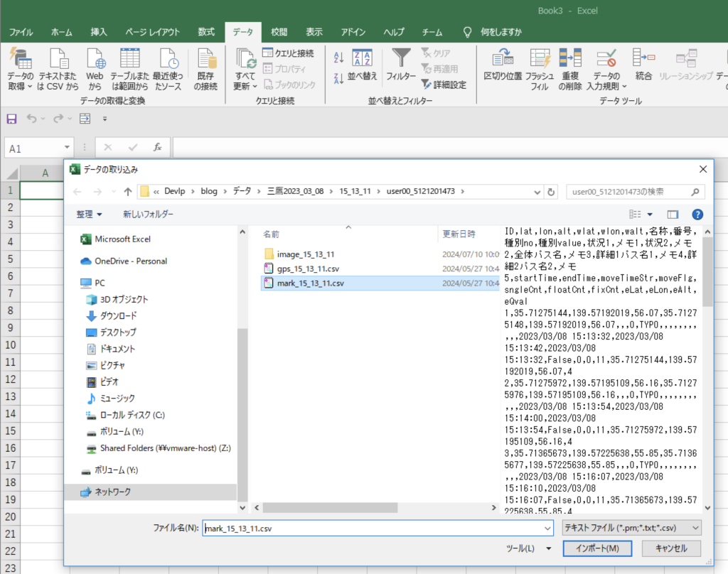Save the workbook with the floppy icon
Image resolution: width=728 pixels, height=574 pixels.
click(x=11, y=119)
